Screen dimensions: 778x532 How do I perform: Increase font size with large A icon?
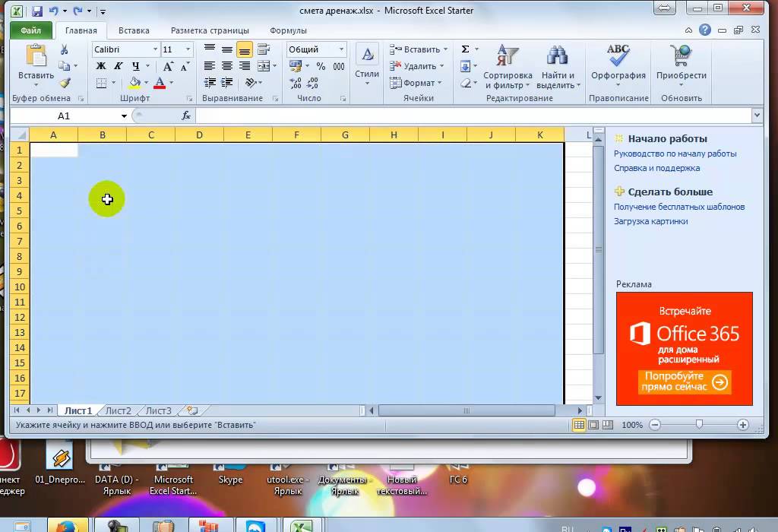(168, 66)
